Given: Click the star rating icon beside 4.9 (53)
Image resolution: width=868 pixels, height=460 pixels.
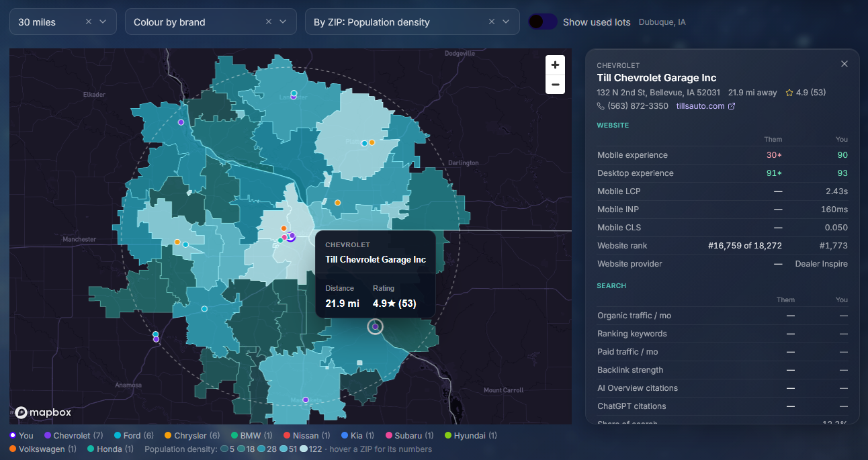Looking at the screenshot, I should click(789, 93).
